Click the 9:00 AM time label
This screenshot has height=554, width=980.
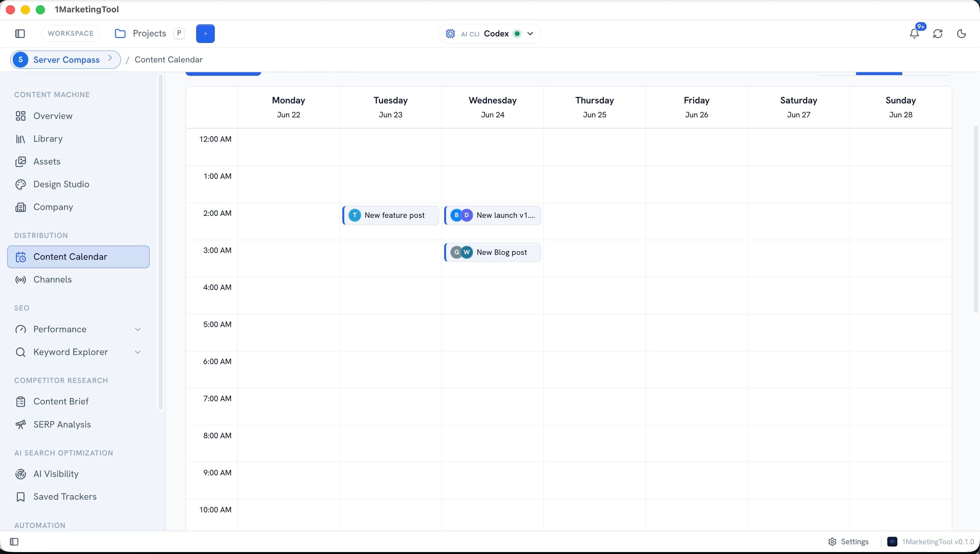point(217,473)
